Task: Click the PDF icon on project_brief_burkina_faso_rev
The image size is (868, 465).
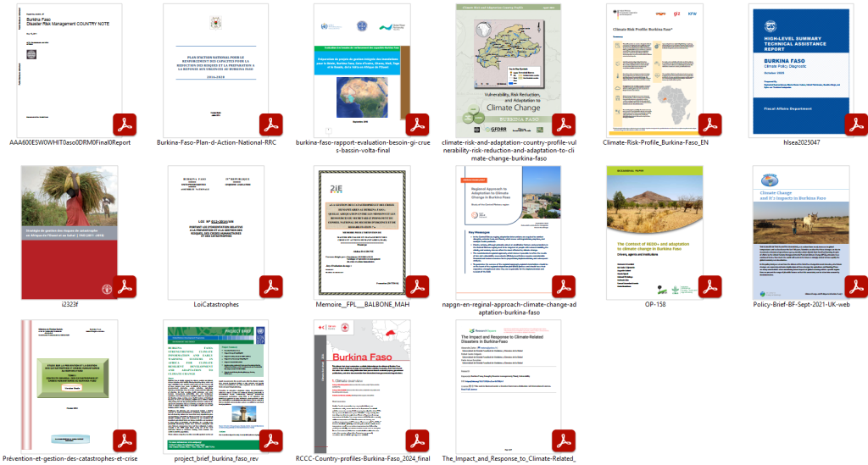Action: 270,441
